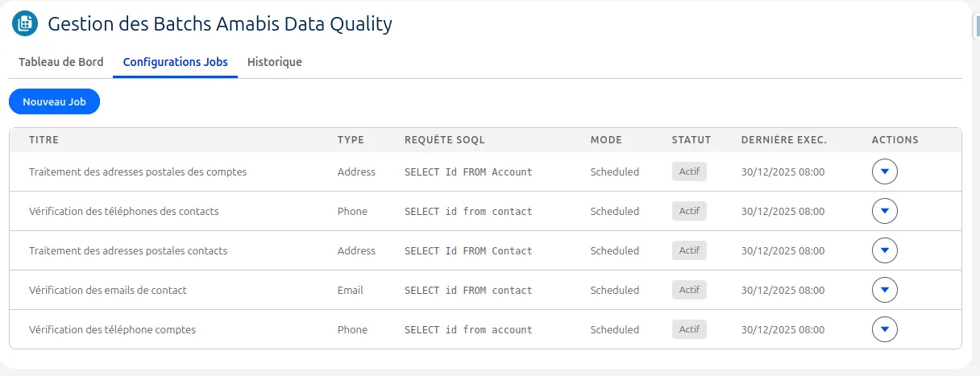Click the STATUT column header
The image size is (980, 376).
(x=691, y=140)
